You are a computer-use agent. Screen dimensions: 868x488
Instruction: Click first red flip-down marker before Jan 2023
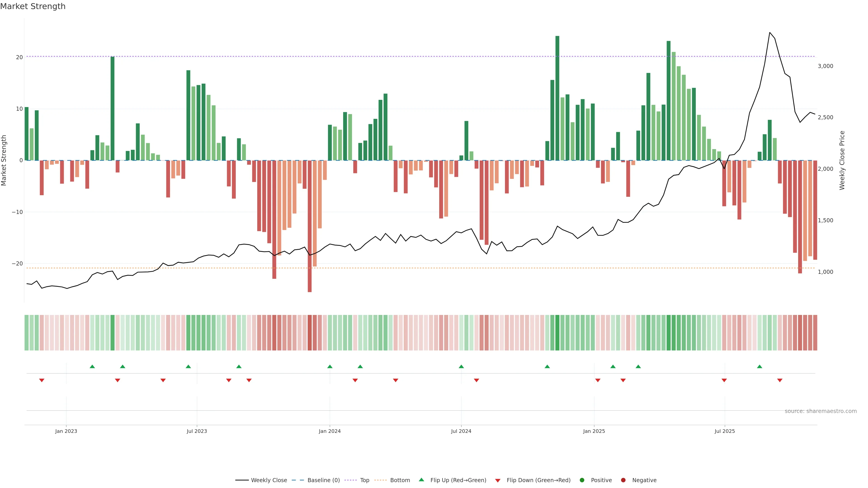pyautogui.click(x=42, y=380)
